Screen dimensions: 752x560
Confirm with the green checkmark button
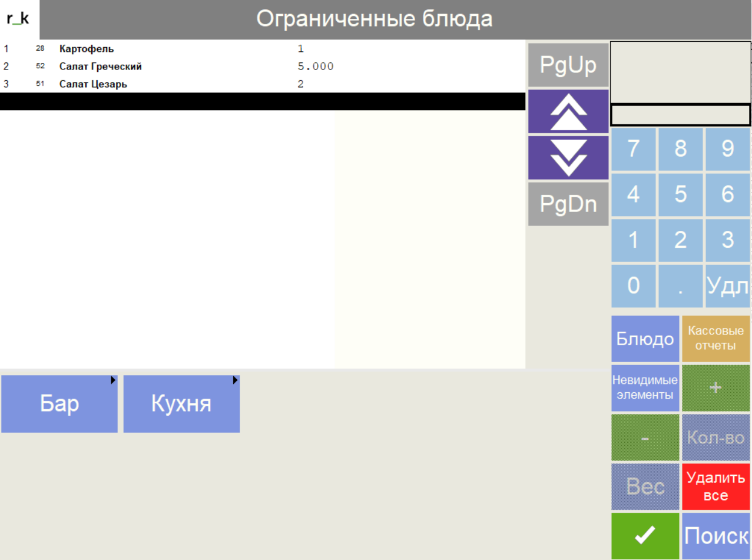(645, 535)
